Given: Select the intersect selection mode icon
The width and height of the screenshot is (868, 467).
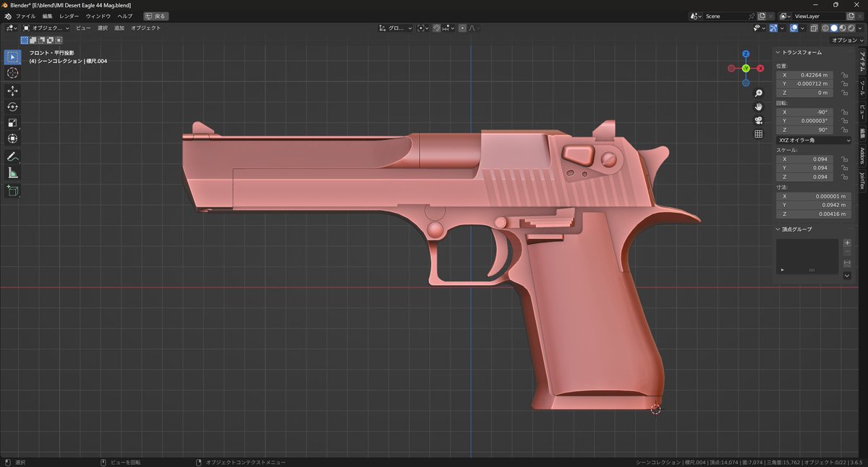Looking at the screenshot, I should (59, 41).
